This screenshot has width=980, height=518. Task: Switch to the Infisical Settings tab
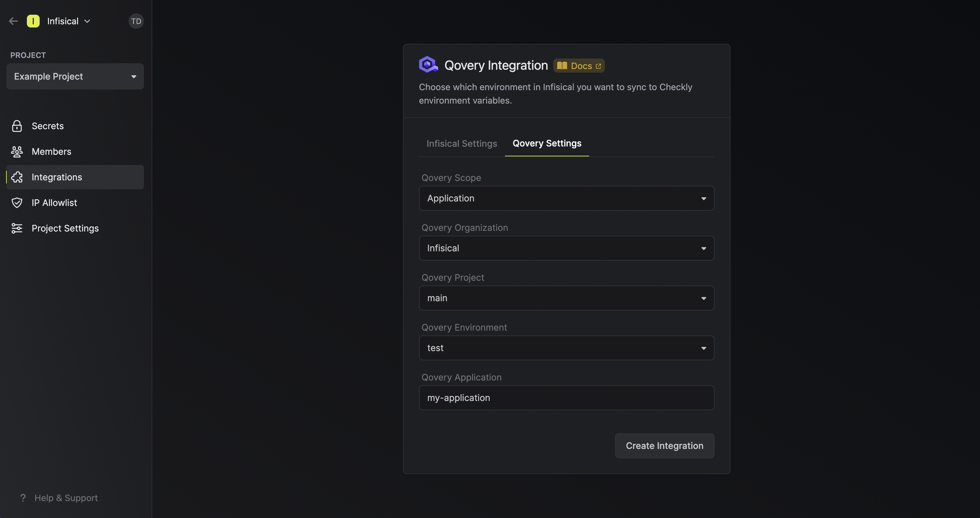click(462, 143)
